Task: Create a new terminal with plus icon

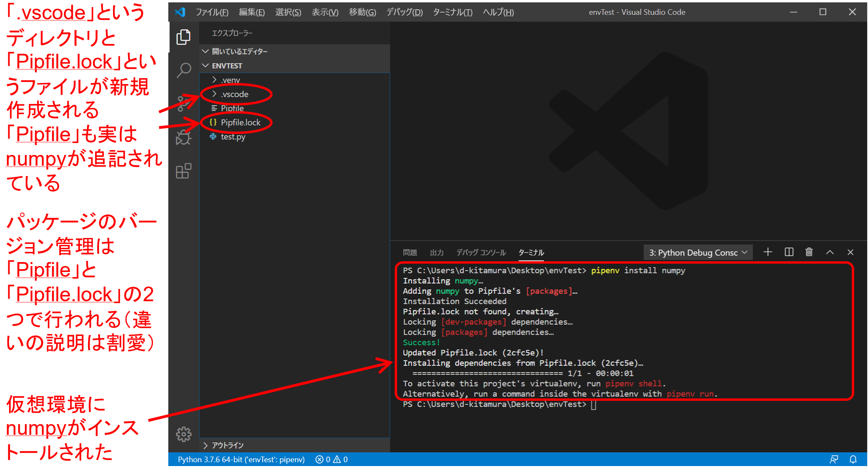Action: [x=768, y=252]
